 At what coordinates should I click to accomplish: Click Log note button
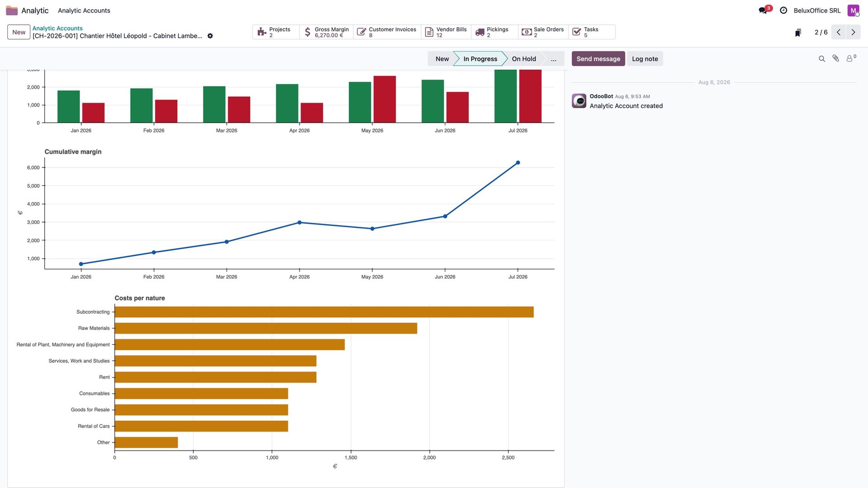coord(645,59)
